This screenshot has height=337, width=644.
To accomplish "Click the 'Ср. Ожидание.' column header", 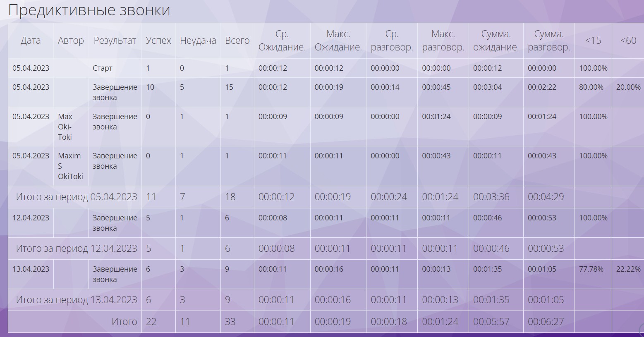I will [282, 41].
